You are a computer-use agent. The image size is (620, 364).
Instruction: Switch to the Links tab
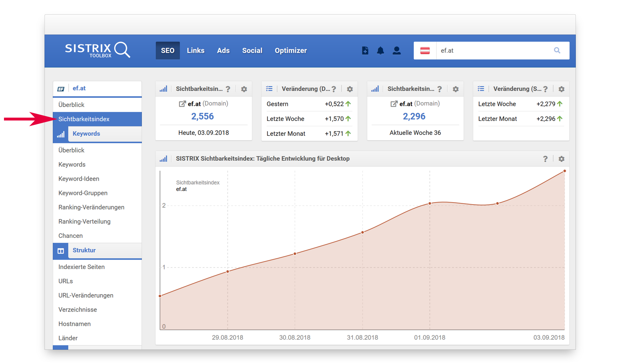[x=195, y=50]
